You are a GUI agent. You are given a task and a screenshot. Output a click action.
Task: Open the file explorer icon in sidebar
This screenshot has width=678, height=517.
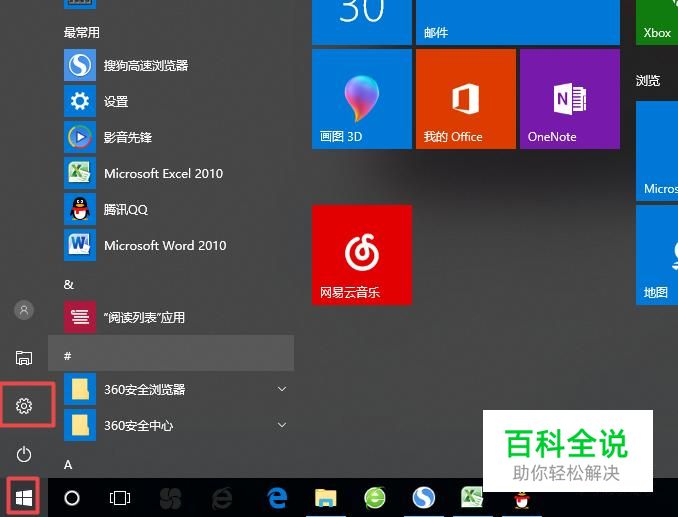(24, 358)
